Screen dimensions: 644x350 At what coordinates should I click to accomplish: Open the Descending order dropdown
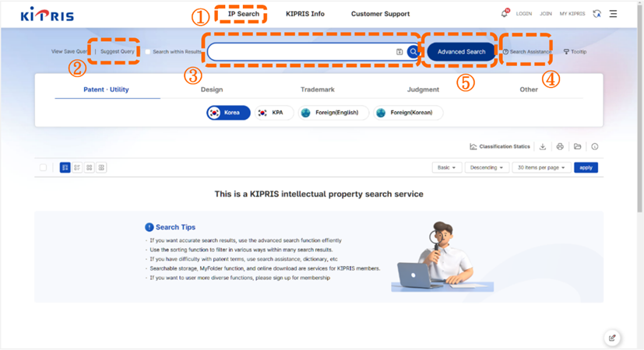(x=488, y=167)
